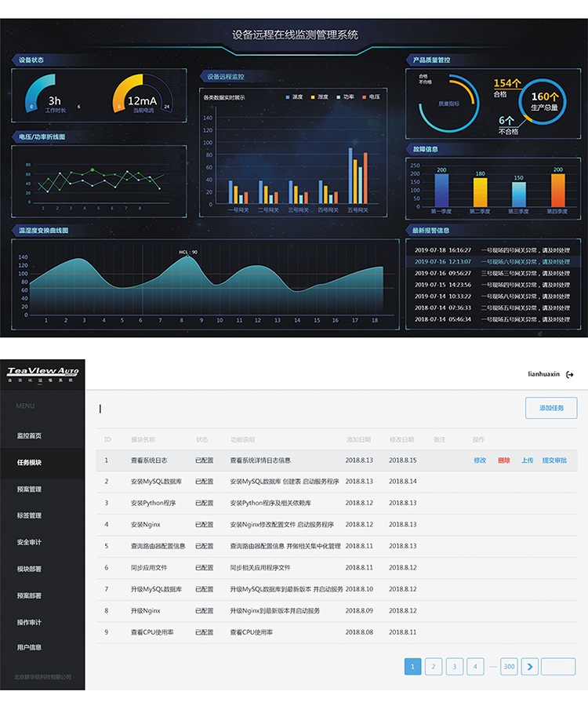This screenshot has height=706, width=588.
Task: Click 提交审批 for 查看系统日志 task
Action: pos(554,460)
